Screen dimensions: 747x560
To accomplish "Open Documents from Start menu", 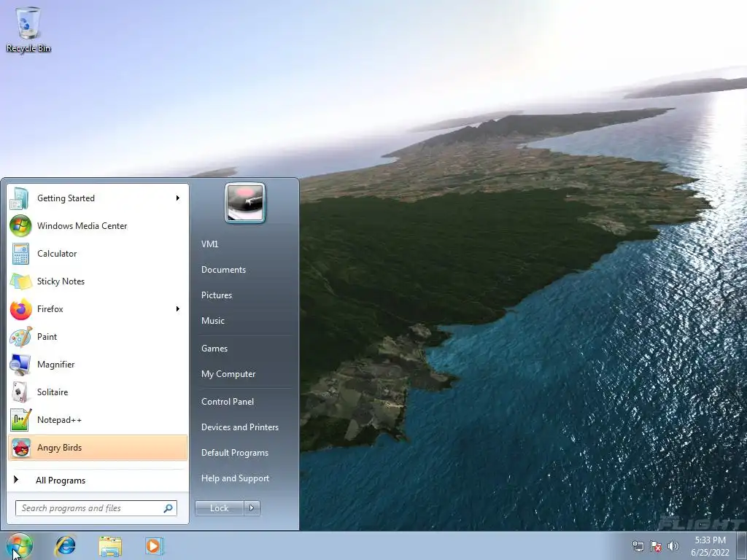I will point(223,270).
